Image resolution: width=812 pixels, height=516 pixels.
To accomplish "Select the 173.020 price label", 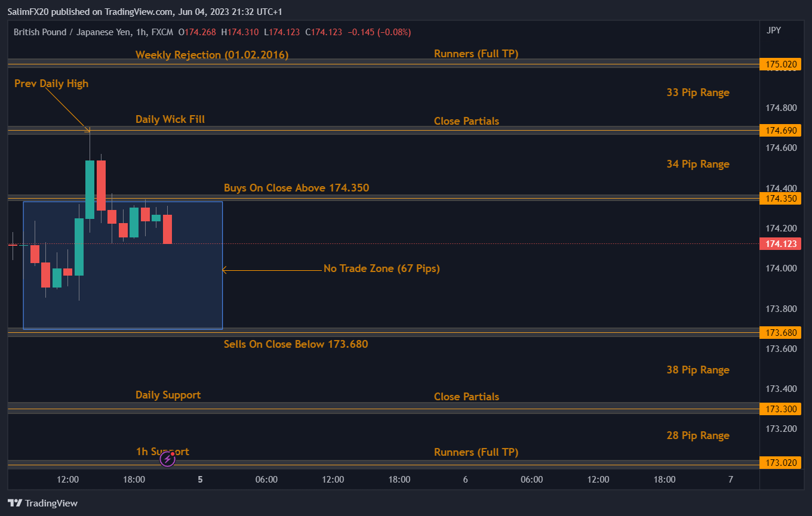I will 780,463.
